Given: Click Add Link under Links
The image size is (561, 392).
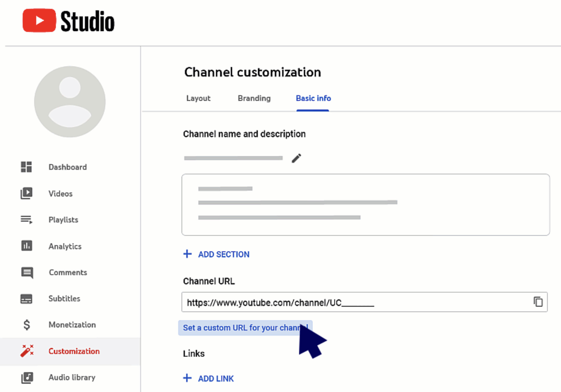Looking at the screenshot, I should (x=208, y=378).
